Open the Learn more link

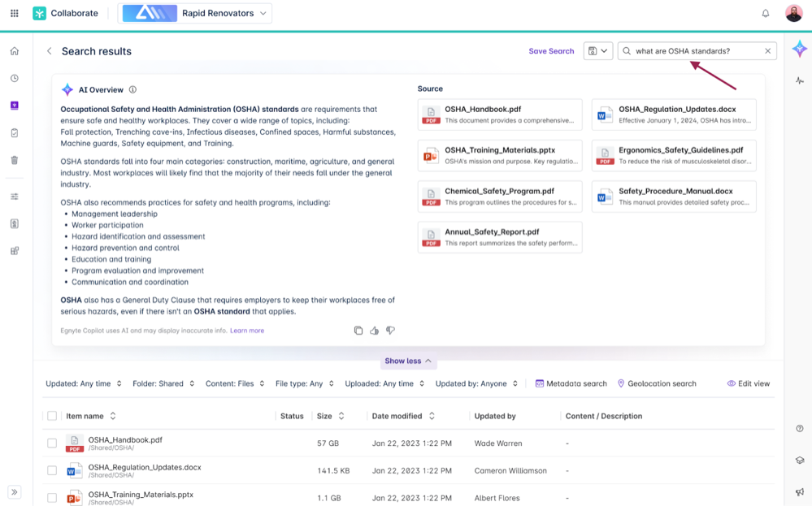tap(247, 331)
